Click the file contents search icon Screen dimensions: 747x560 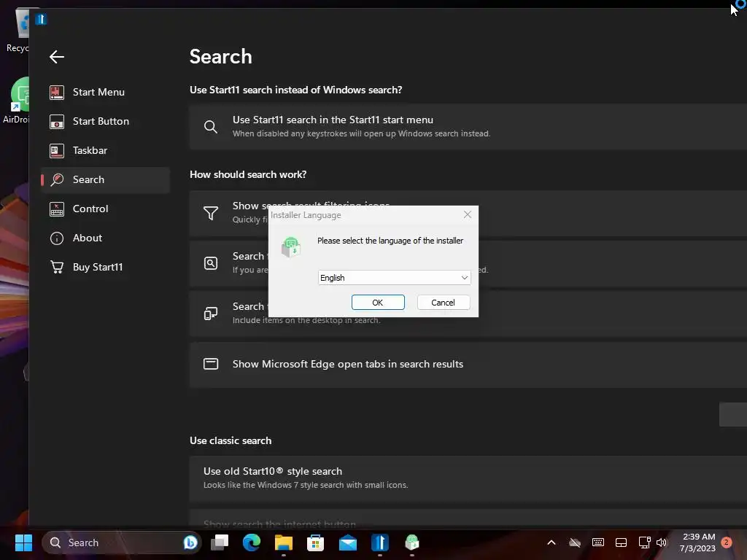211,262
